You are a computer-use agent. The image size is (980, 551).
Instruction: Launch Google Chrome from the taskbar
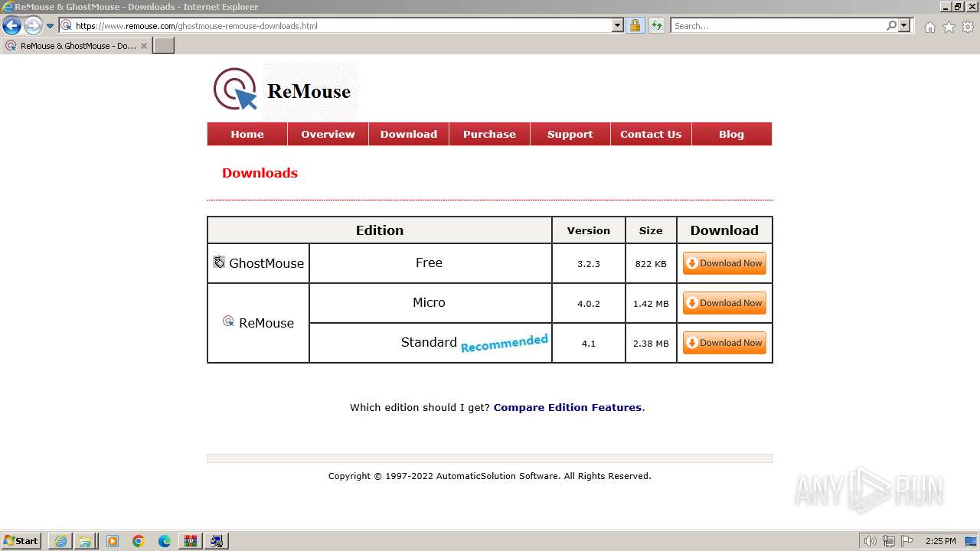[x=139, y=541]
